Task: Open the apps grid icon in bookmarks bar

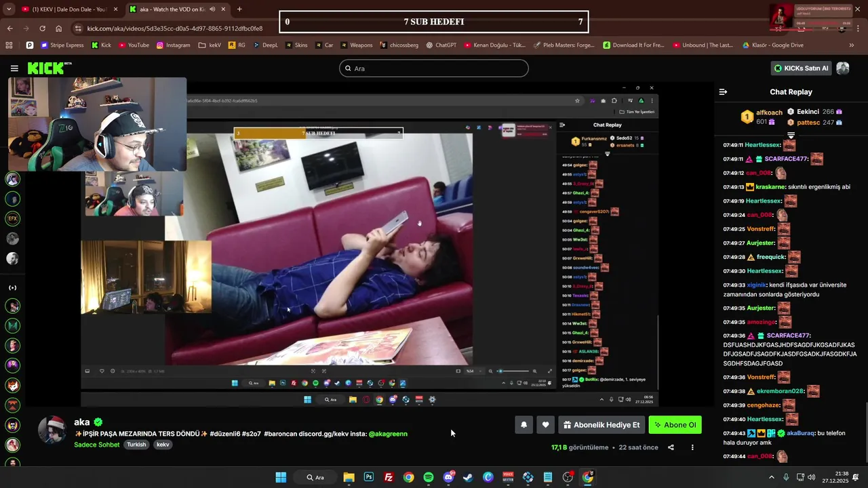Action: pos(9,45)
